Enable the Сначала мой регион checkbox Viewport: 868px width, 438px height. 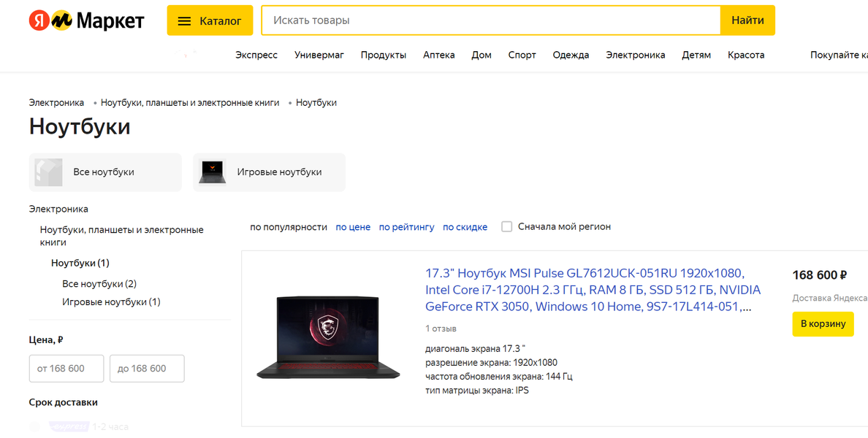coord(506,227)
